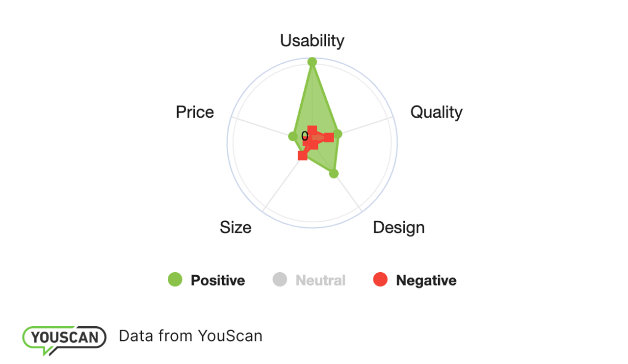
Task: Click the Usability axis label
Action: 312,41
